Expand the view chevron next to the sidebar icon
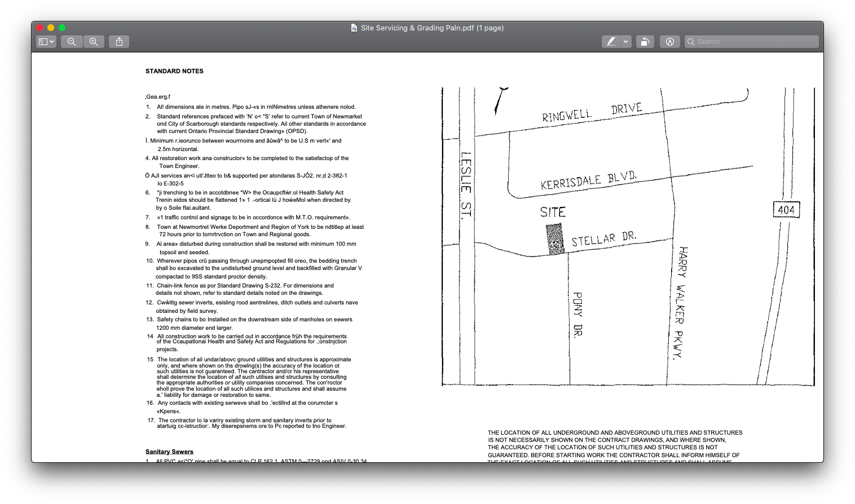 click(x=50, y=41)
